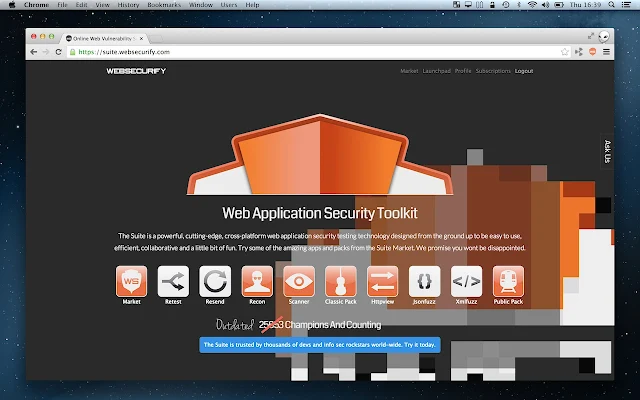Click the Web Application Security Toolkit heading
This screenshot has width=640, height=400.
pyautogui.click(x=320, y=213)
